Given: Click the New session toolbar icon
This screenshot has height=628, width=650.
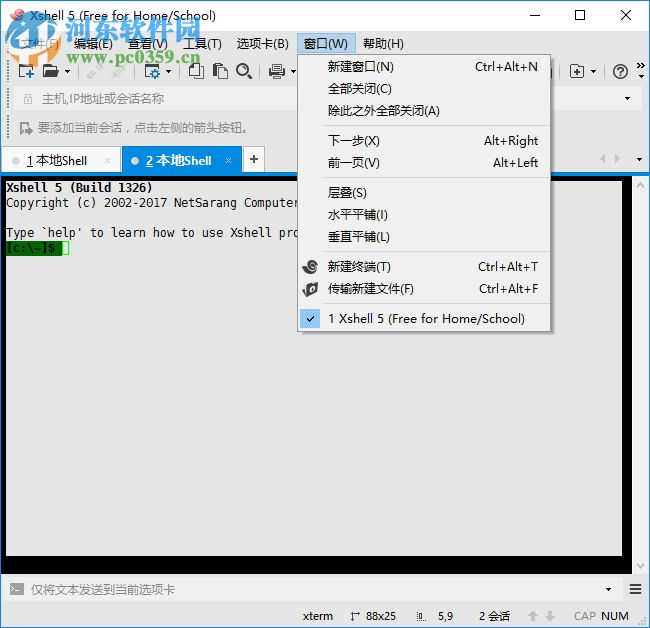Looking at the screenshot, I should click(x=26, y=71).
